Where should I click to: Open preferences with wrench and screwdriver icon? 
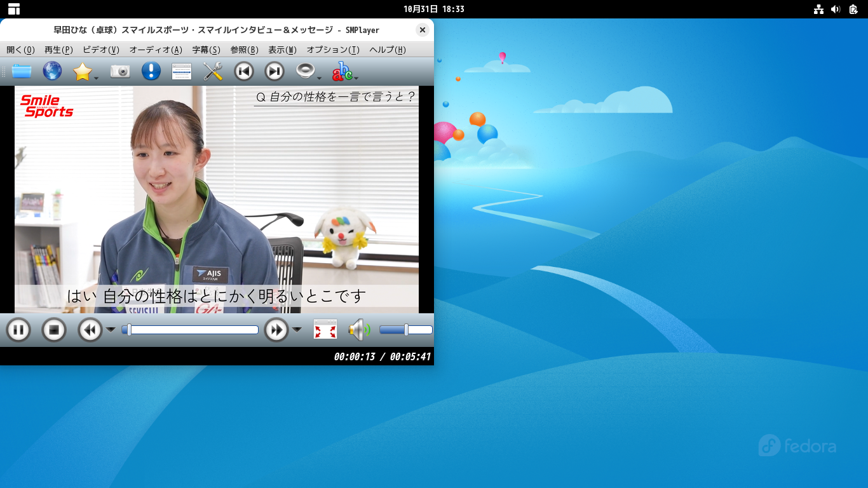click(213, 71)
